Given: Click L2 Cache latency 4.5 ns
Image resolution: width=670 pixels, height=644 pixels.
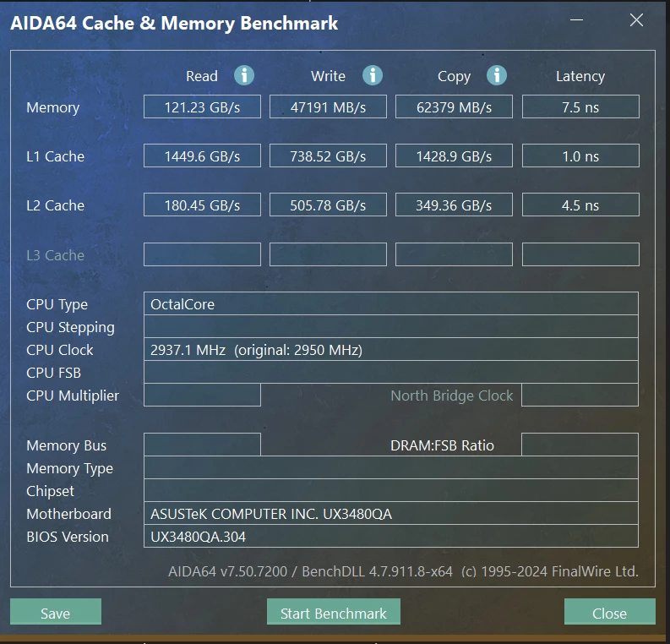Looking at the screenshot, I should click(x=580, y=205).
